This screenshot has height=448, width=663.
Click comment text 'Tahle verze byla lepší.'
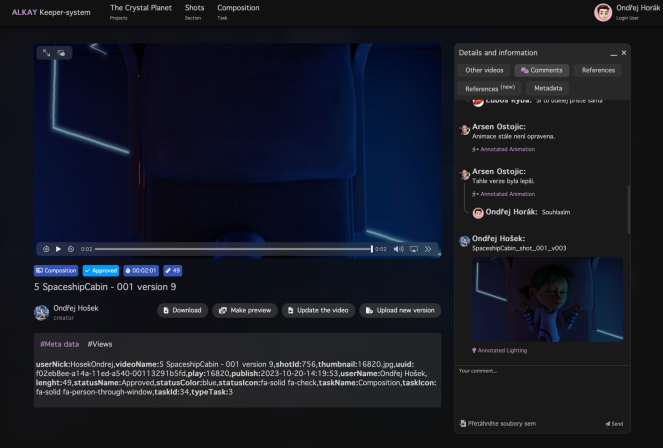tap(503, 181)
